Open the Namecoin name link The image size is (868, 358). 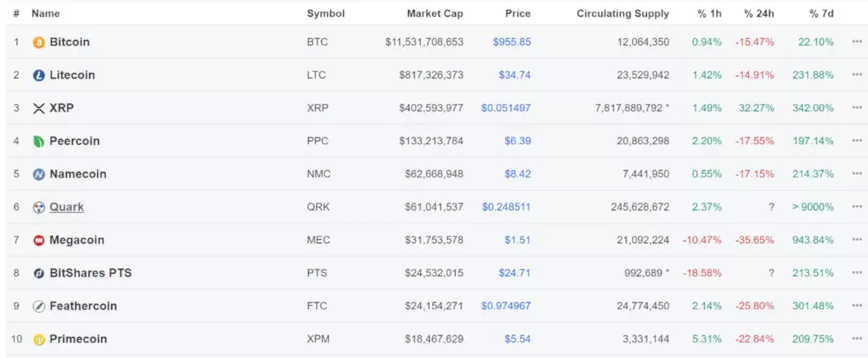(x=78, y=174)
